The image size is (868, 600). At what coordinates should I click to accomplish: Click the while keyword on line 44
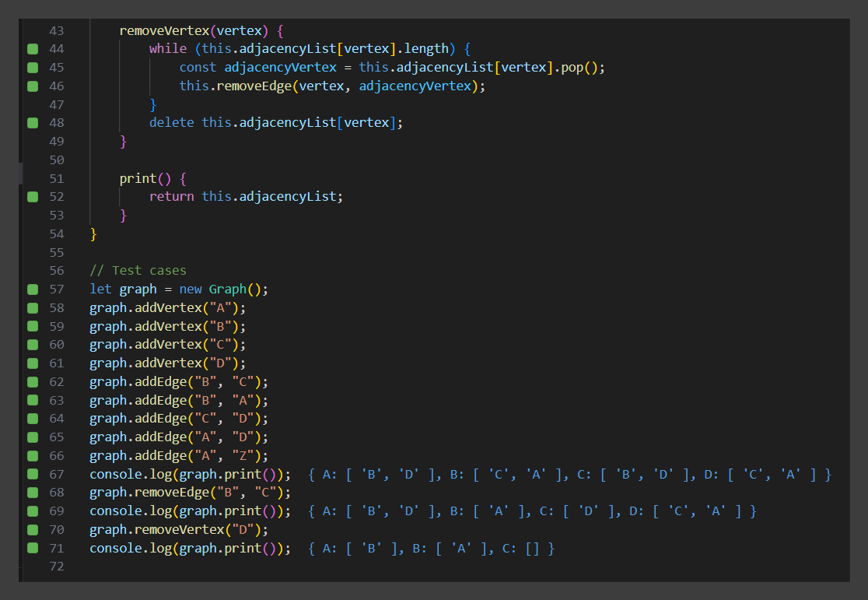(x=168, y=49)
